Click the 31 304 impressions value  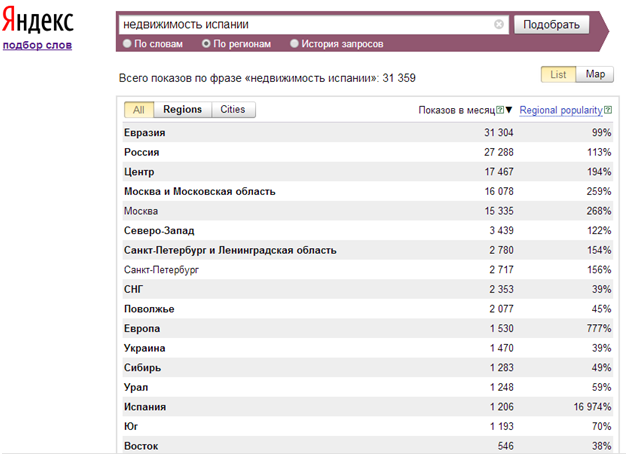click(x=499, y=133)
